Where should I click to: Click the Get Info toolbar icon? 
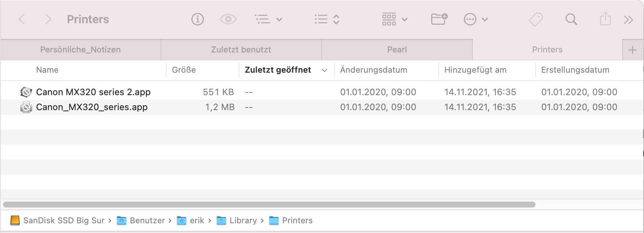point(197,19)
